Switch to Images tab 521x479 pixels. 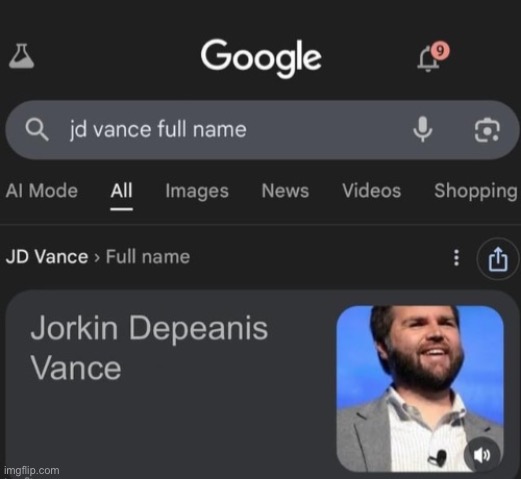[x=197, y=192]
